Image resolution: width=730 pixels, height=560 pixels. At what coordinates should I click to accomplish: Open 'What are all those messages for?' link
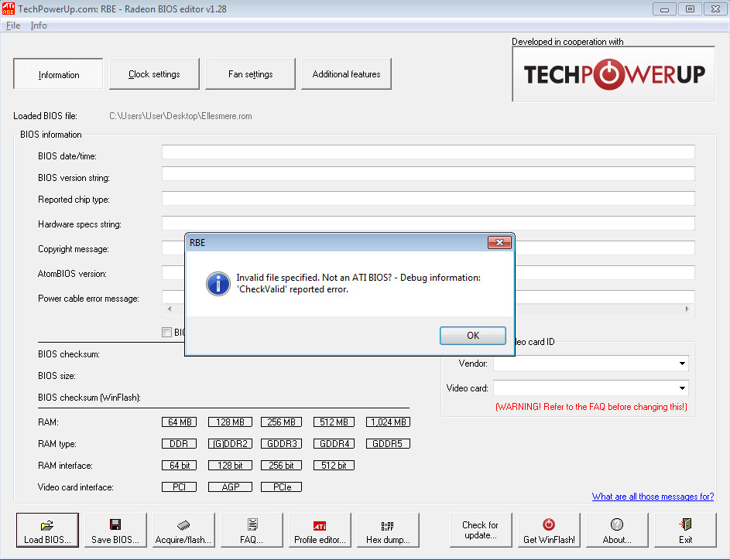[x=653, y=497]
